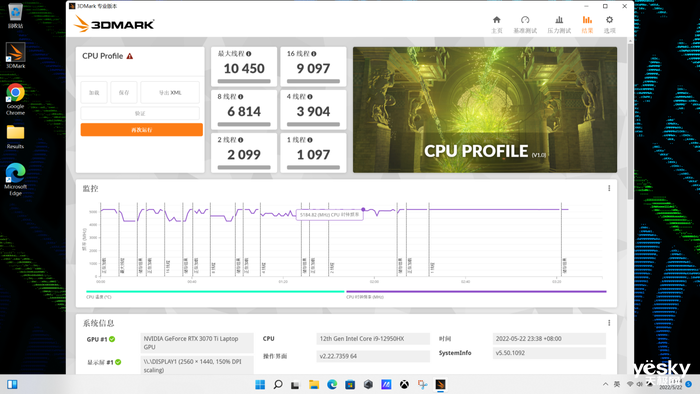
Task: Open Task View on taskbar
Action: (x=296, y=384)
